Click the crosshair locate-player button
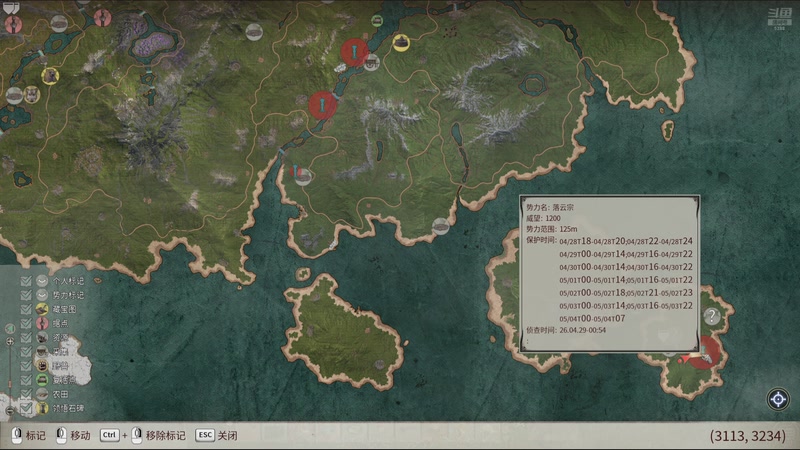The image size is (800, 450). point(778,399)
